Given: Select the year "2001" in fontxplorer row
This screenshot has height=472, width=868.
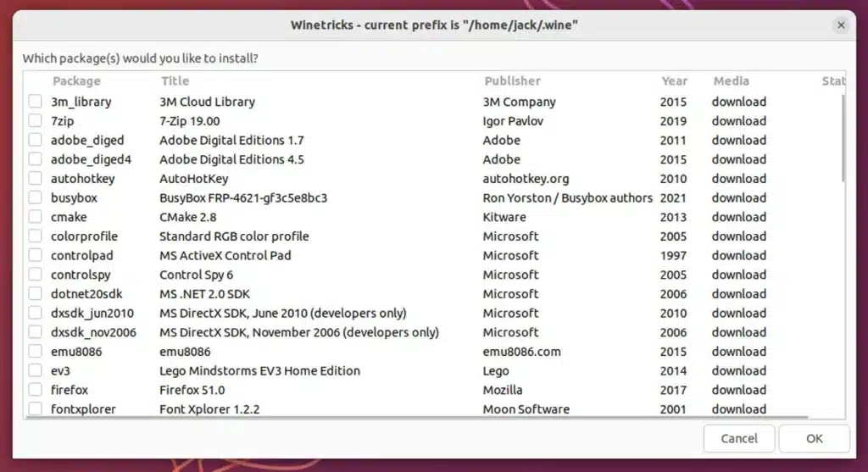Looking at the screenshot, I should (x=673, y=409).
